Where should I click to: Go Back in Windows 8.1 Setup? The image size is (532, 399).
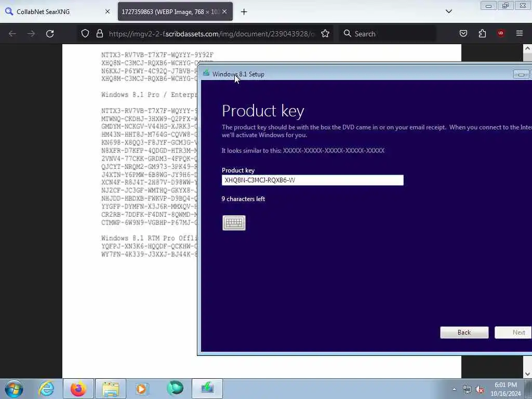coord(464,332)
